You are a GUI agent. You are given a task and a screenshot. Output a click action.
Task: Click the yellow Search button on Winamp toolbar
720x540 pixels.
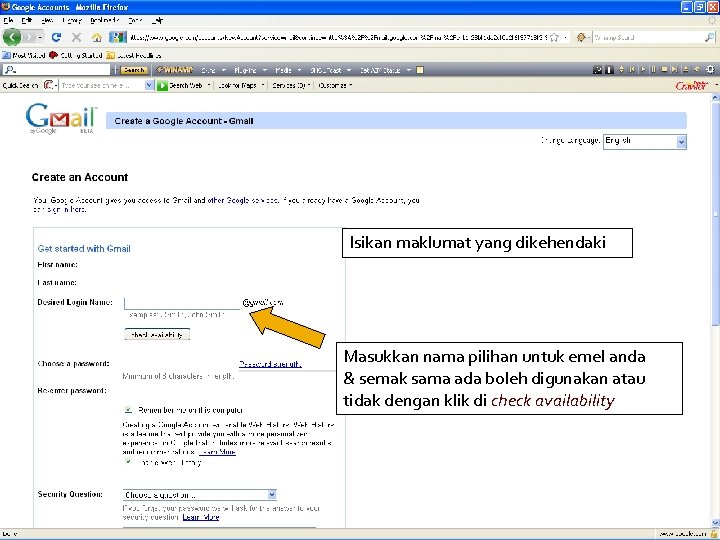[134, 70]
